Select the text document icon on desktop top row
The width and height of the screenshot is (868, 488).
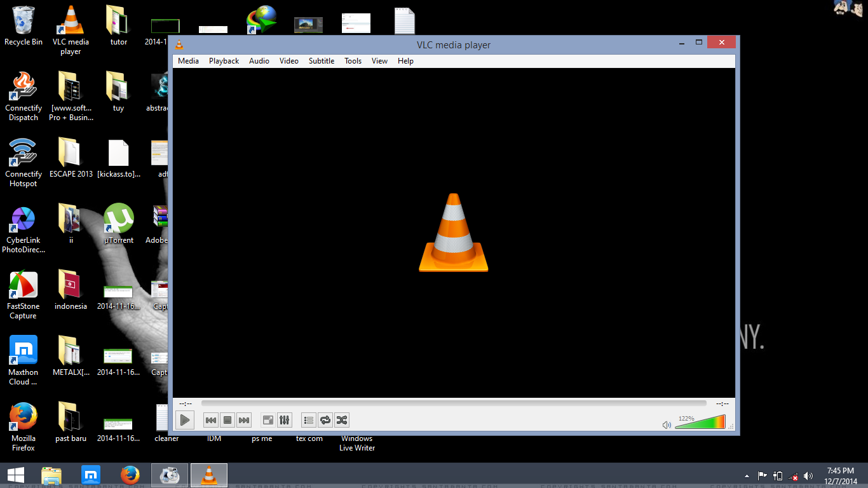point(404,21)
